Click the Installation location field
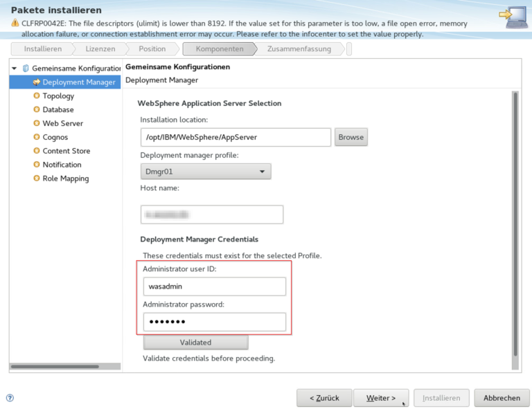 coord(236,137)
